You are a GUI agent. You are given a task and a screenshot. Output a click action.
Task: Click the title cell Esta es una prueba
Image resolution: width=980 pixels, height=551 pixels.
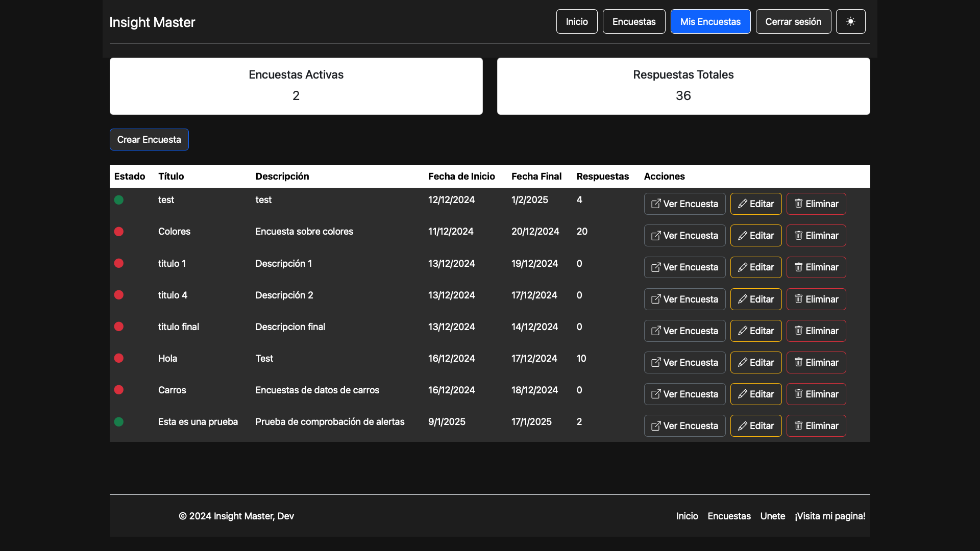pos(198,421)
